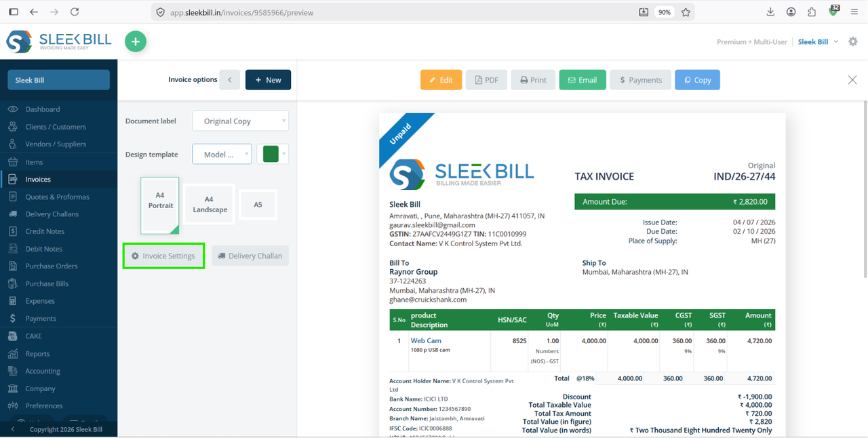Screen dimensions: 868x438
Task: Select the A4 Portrait page format
Action: 160,205
